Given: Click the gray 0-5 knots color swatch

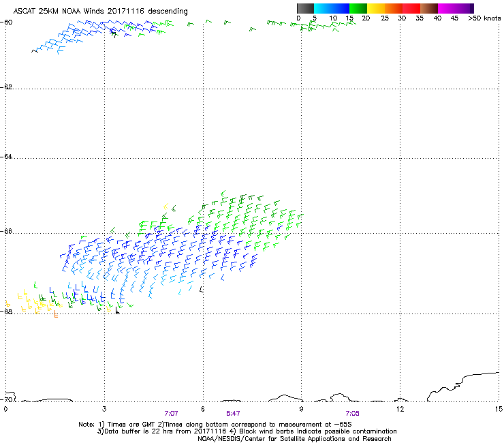Looking at the screenshot, I should coord(305,8).
